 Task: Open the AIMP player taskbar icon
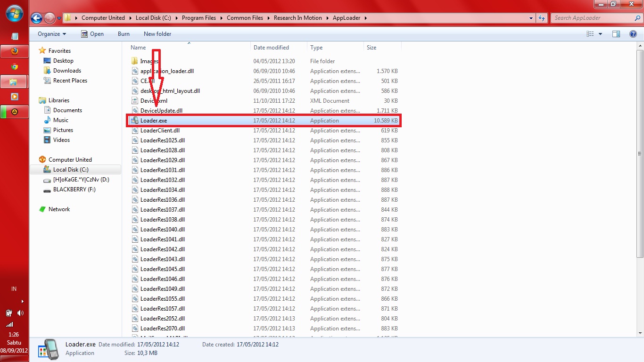pyautogui.click(x=14, y=112)
